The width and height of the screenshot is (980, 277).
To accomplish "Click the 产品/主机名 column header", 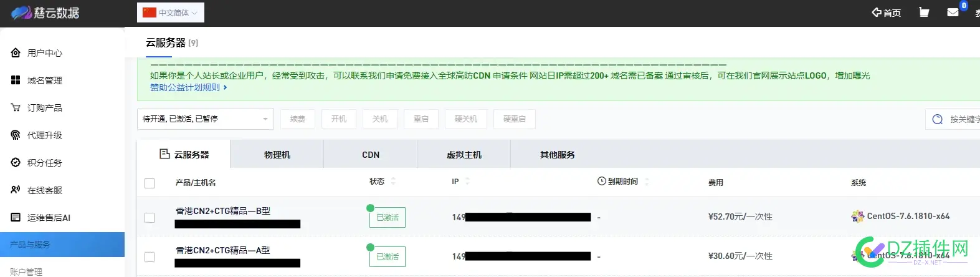I will pos(196,182).
